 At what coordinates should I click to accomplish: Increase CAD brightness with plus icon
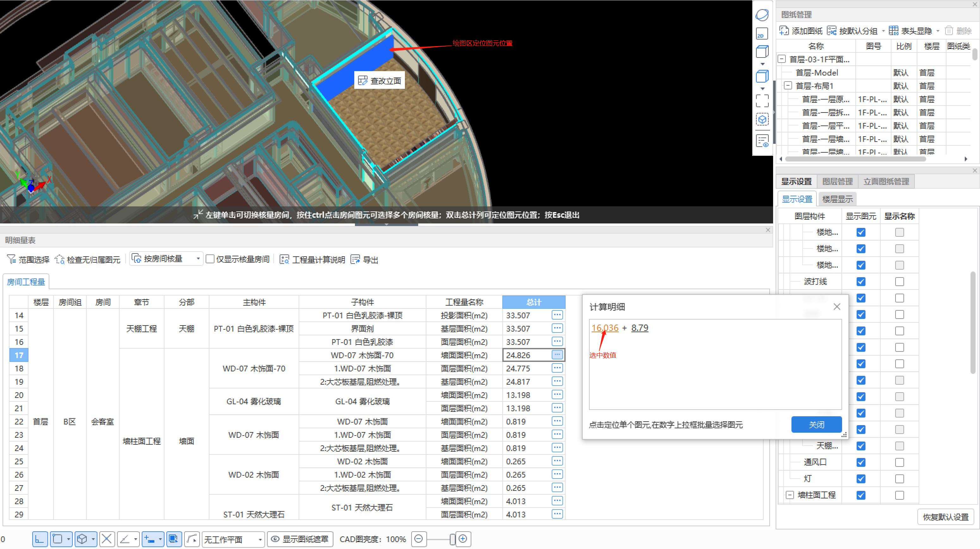pyautogui.click(x=463, y=539)
